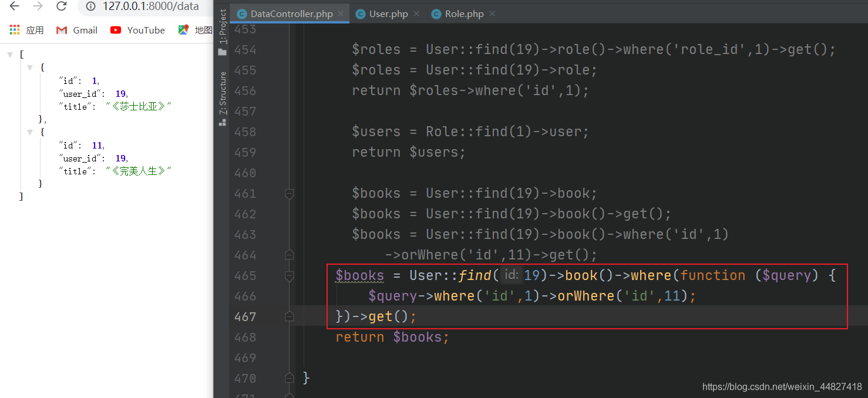This screenshot has height=398, width=868.
Task: Open the Project tool window sidebar tab
Action: (x=223, y=33)
